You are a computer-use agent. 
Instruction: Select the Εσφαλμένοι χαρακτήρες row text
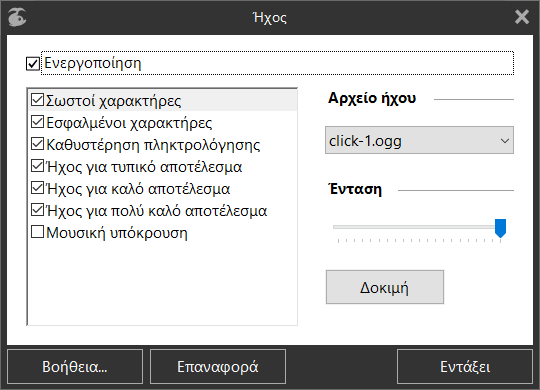pos(129,123)
